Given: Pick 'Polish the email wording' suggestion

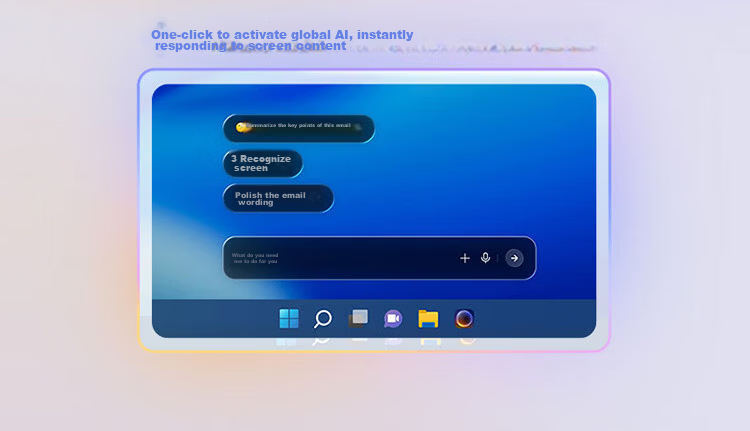Looking at the screenshot, I should pos(278,199).
